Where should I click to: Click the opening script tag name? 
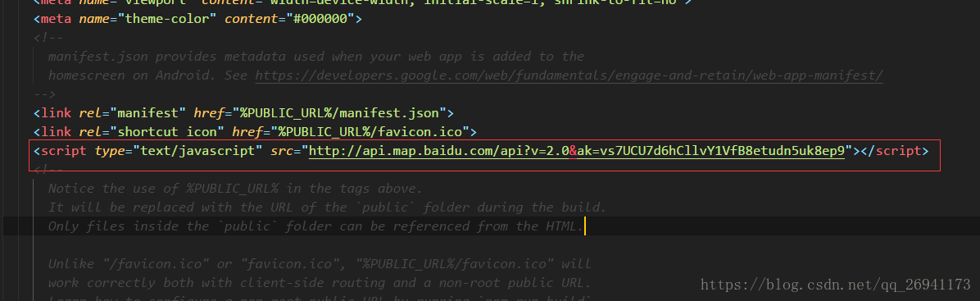(x=65, y=151)
